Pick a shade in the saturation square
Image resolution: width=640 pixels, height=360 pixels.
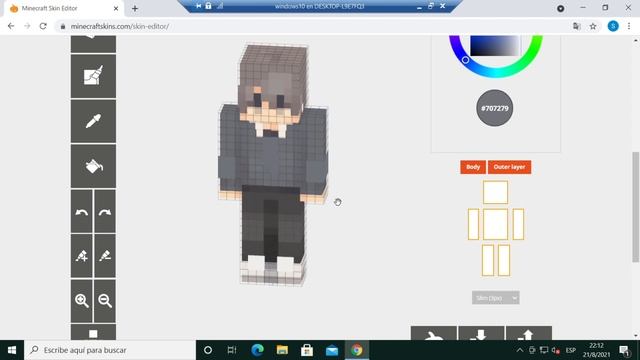(495, 46)
